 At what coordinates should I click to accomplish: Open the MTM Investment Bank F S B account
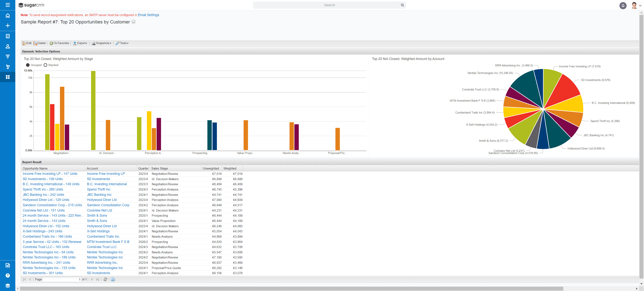pos(108,242)
